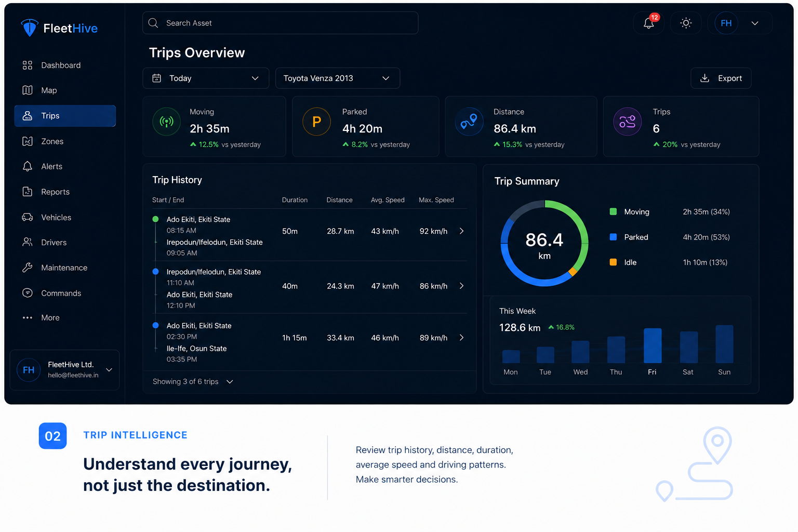Click the 86.4 km donut chart
798x532 pixels.
pos(544,243)
